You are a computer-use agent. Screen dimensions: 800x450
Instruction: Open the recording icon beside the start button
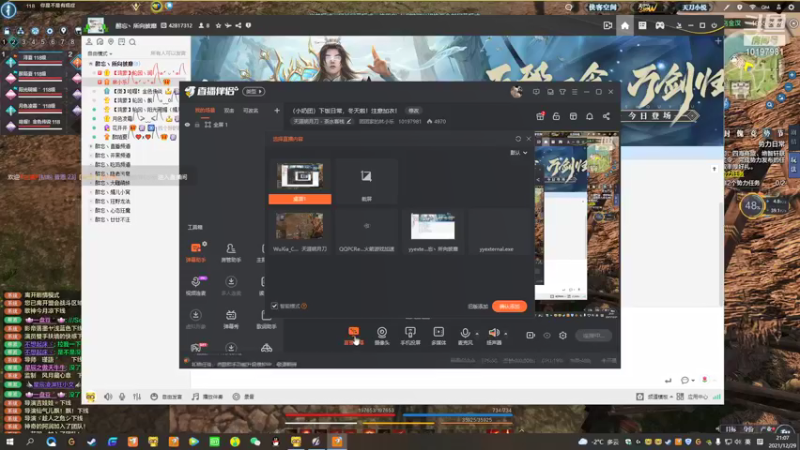coord(530,335)
